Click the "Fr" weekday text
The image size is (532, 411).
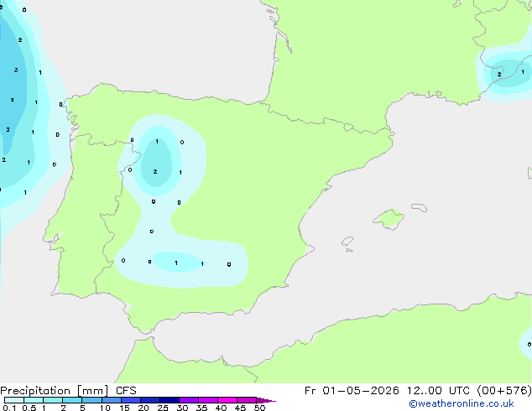(x=310, y=391)
